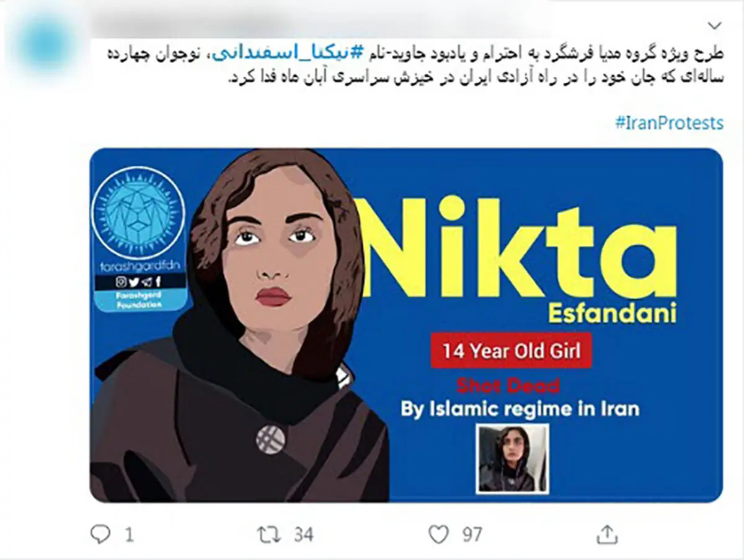This screenshot has height=560, width=744.
Task: Open the Nikta Esfandani poster image
Action: click(x=406, y=325)
